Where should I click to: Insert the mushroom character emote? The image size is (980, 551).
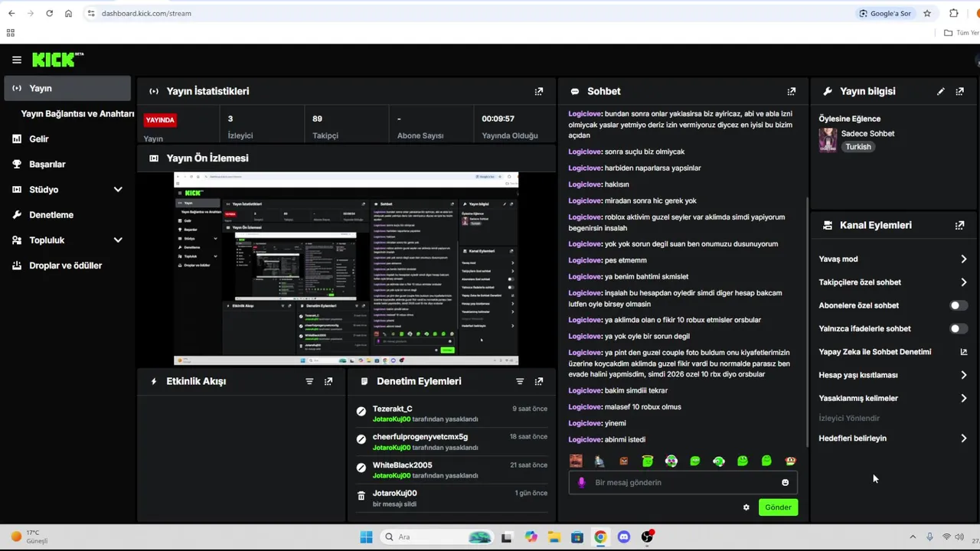click(x=791, y=461)
